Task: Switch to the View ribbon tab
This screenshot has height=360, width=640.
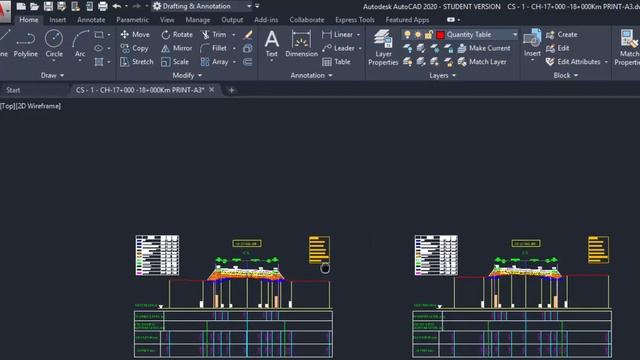Action: (167, 20)
